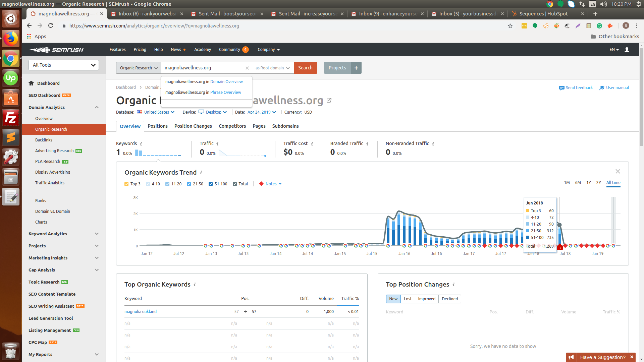Open Upwork app in dock

(11, 78)
